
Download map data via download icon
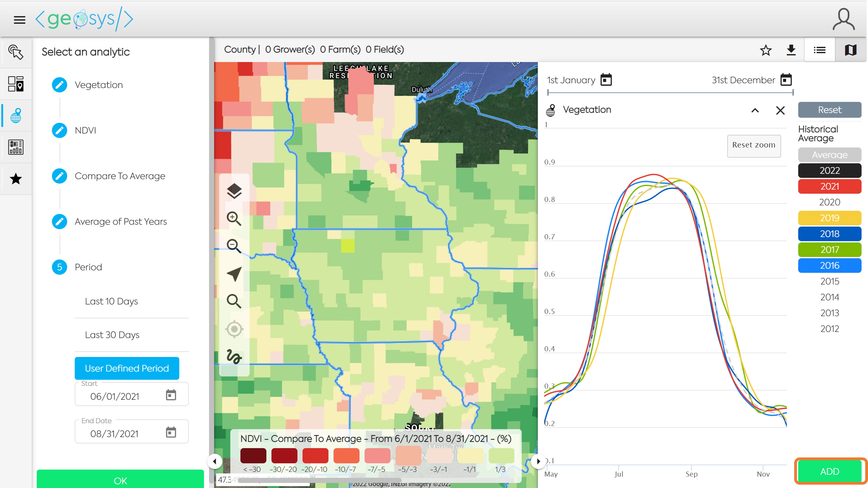click(x=791, y=50)
